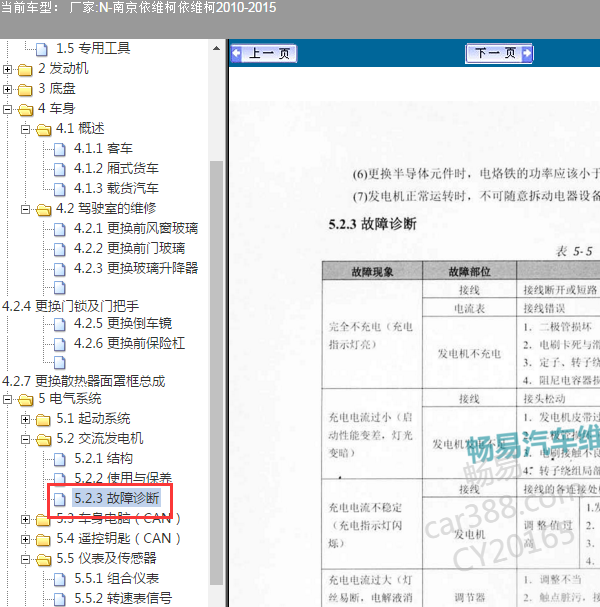Click the folder icon for 3 底盘

tap(25, 90)
